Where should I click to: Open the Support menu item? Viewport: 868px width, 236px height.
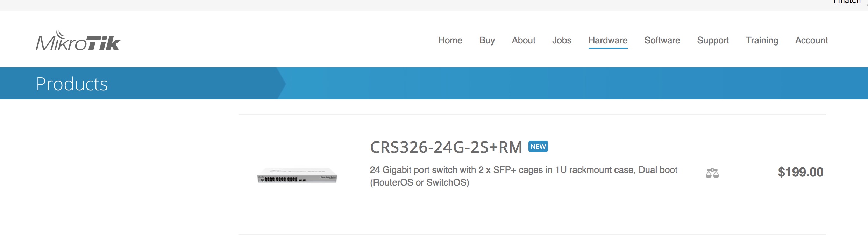[x=713, y=41]
